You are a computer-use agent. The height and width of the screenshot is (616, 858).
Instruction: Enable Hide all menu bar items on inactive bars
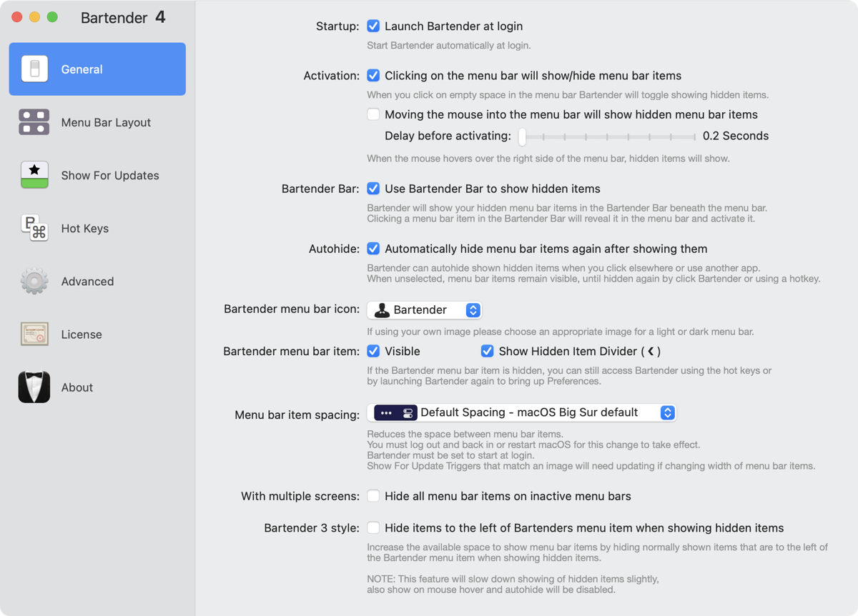373,496
